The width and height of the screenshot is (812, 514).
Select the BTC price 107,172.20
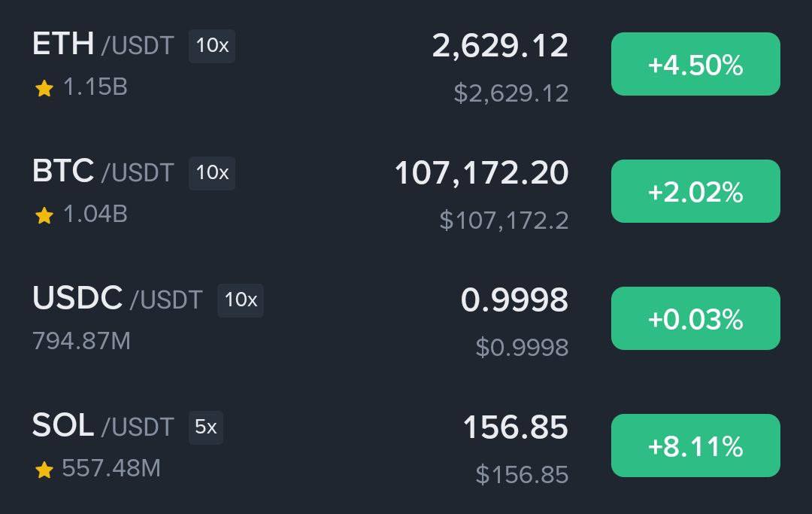click(482, 173)
